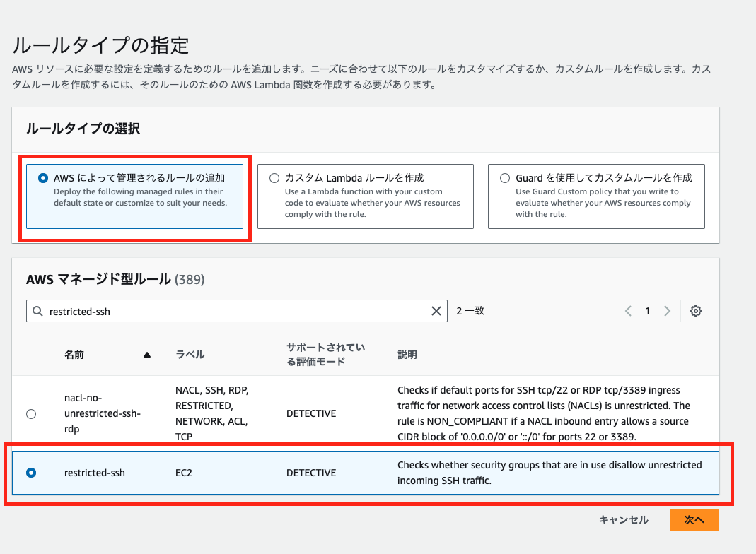Click the キャンセル button
The image size is (756, 554).
(624, 520)
